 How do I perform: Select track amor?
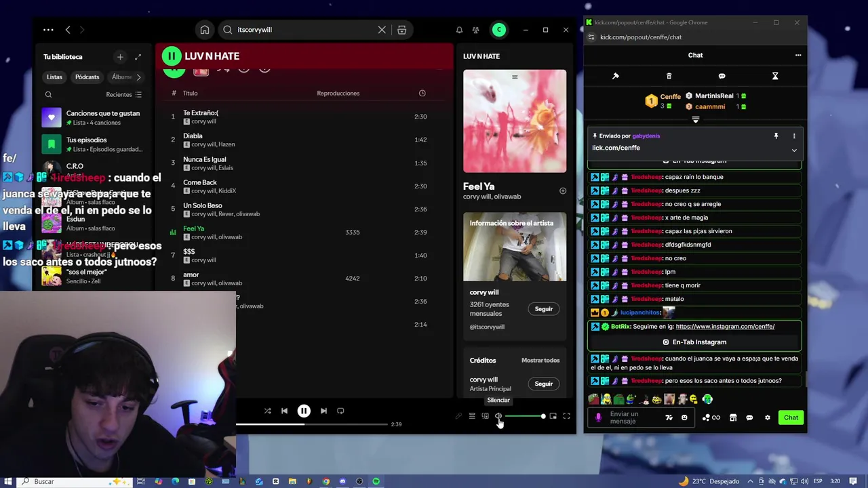point(304,278)
